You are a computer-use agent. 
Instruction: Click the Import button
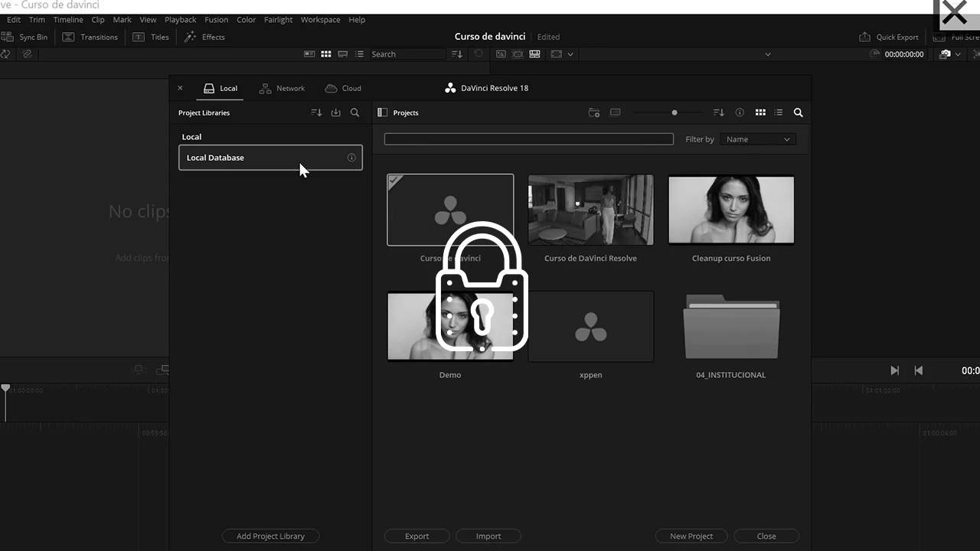pos(488,536)
